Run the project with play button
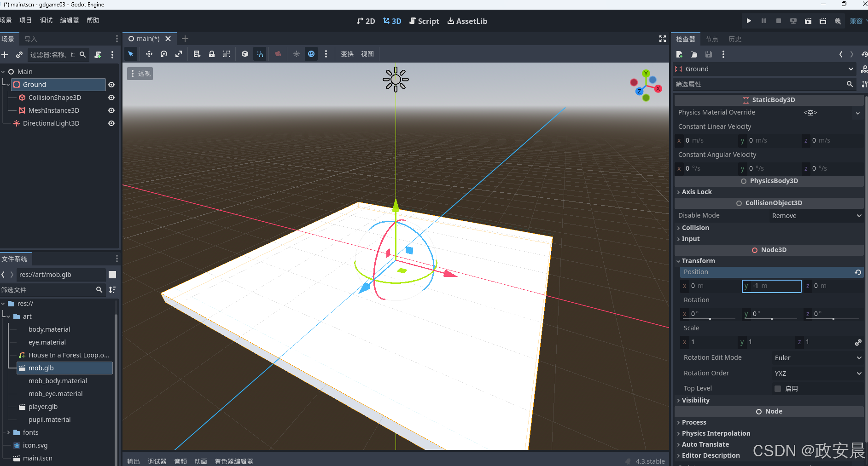 [749, 21]
